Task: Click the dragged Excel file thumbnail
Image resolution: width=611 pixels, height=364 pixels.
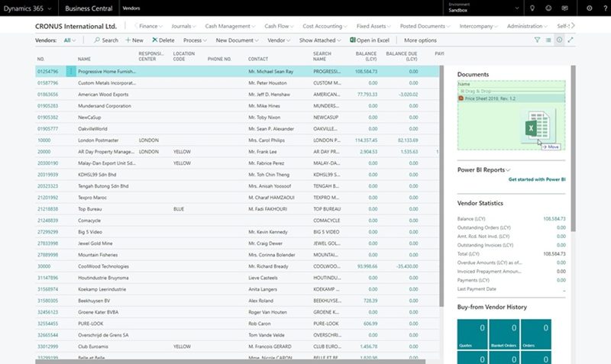Action: [538, 126]
